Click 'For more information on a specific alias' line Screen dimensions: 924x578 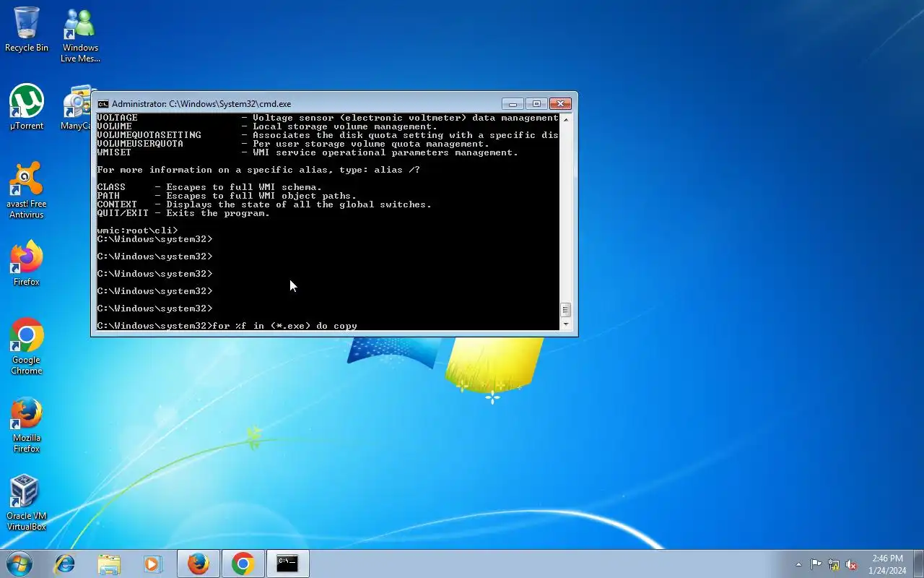point(258,170)
